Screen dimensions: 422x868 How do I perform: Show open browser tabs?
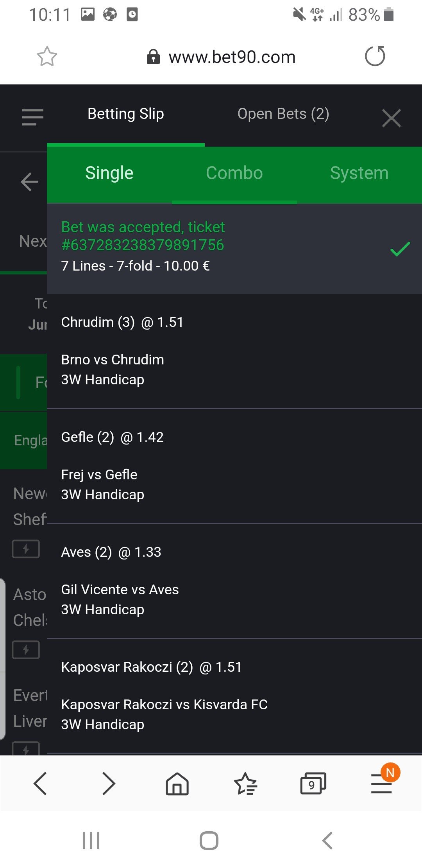(313, 784)
